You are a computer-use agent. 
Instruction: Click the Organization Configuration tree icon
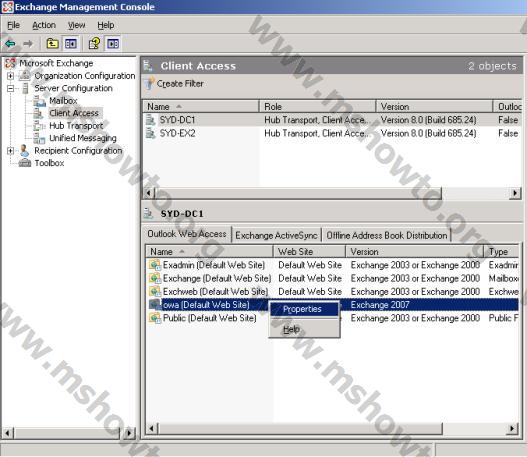click(x=25, y=76)
